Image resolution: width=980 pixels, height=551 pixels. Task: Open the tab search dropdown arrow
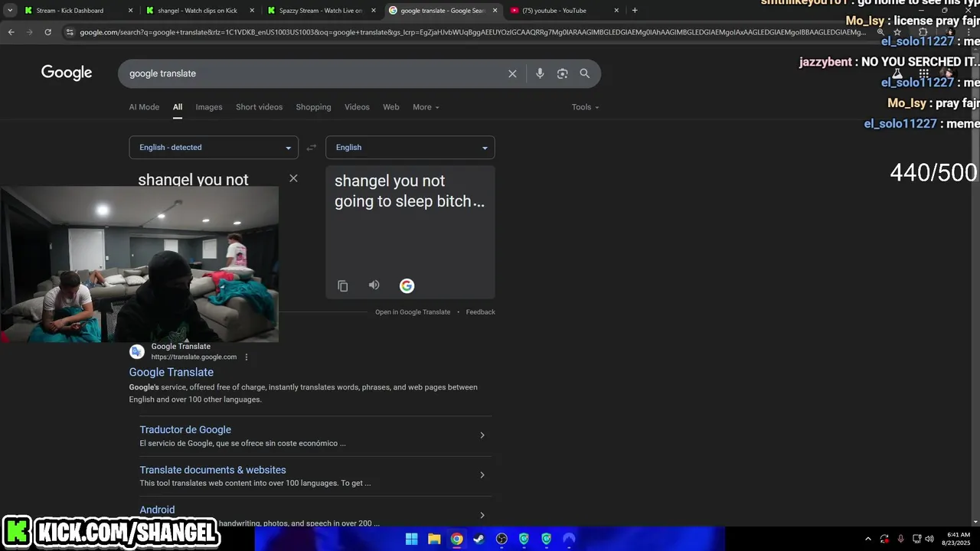[10, 10]
